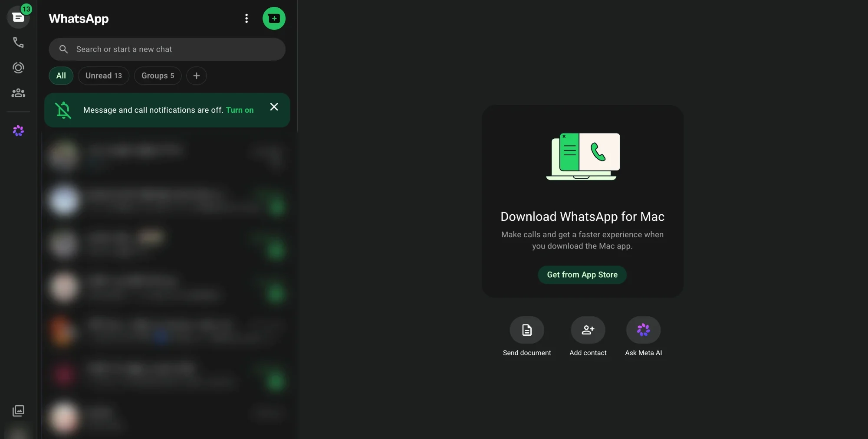Screen dimensions: 868x439
Task: Open Meta AI from the left sidebar
Action: [x=18, y=131]
